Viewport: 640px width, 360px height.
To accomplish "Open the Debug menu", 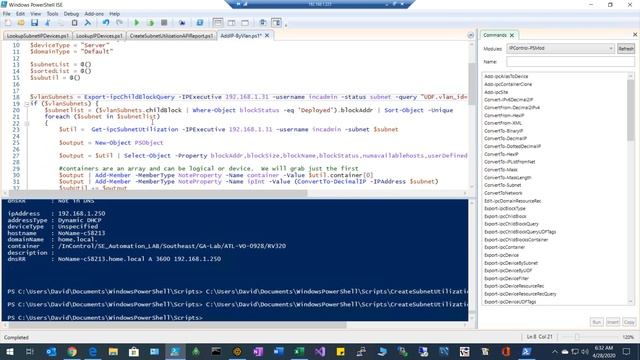I will (x=71, y=14).
